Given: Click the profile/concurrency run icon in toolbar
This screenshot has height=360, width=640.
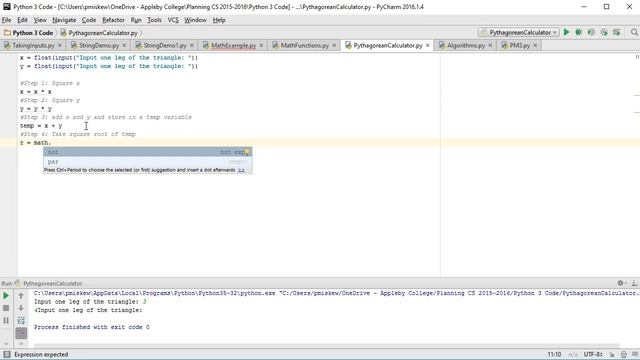Looking at the screenshot, I should pyautogui.click(x=604, y=32).
